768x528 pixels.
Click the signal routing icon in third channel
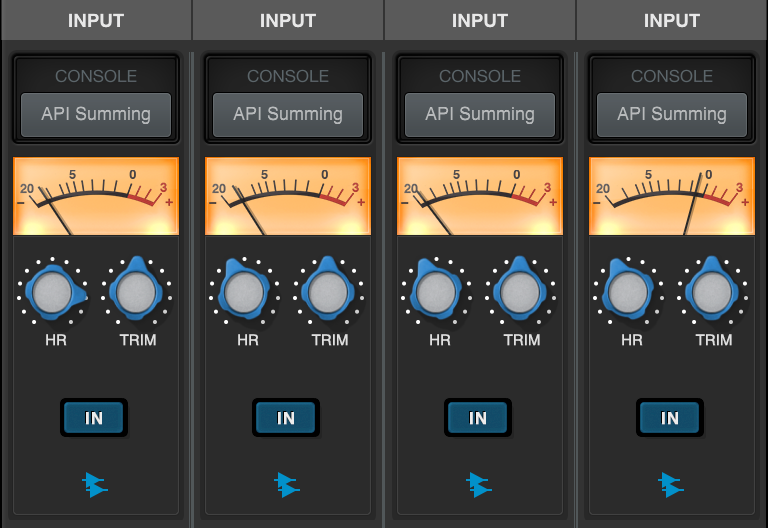tap(479, 484)
